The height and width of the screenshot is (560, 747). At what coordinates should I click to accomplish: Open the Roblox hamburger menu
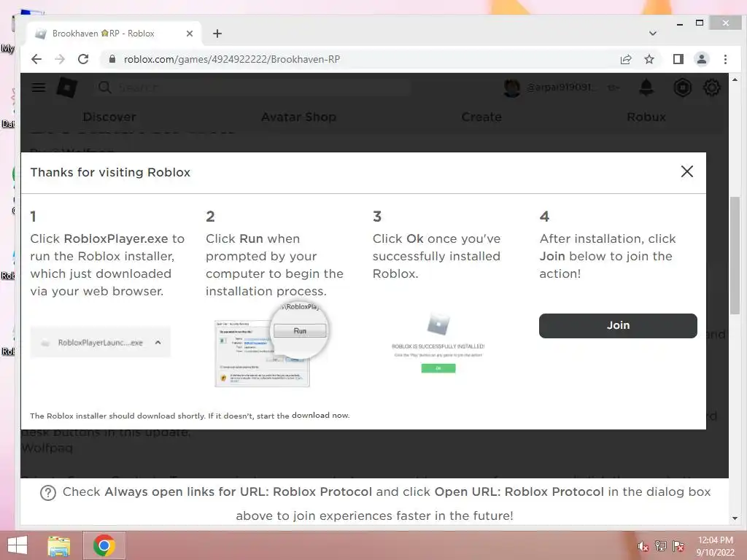[x=39, y=87]
